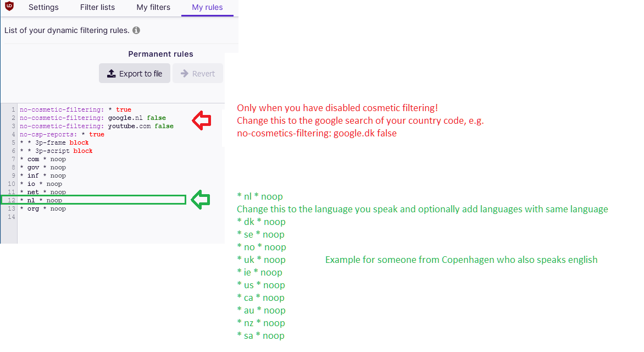The image size is (644, 352).
Task: Click the 3p-frame block rule line
Action: 54,142
